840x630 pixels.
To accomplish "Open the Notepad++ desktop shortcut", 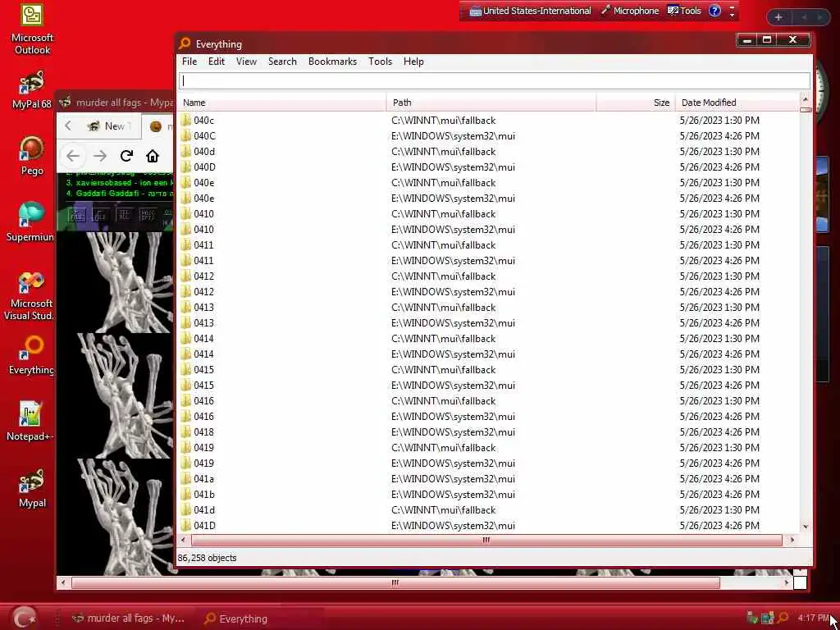I will 30,421.
